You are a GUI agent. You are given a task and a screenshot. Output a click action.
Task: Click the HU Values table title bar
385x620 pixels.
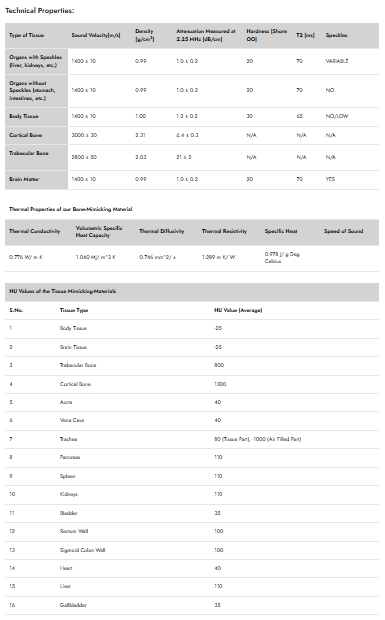(192, 291)
